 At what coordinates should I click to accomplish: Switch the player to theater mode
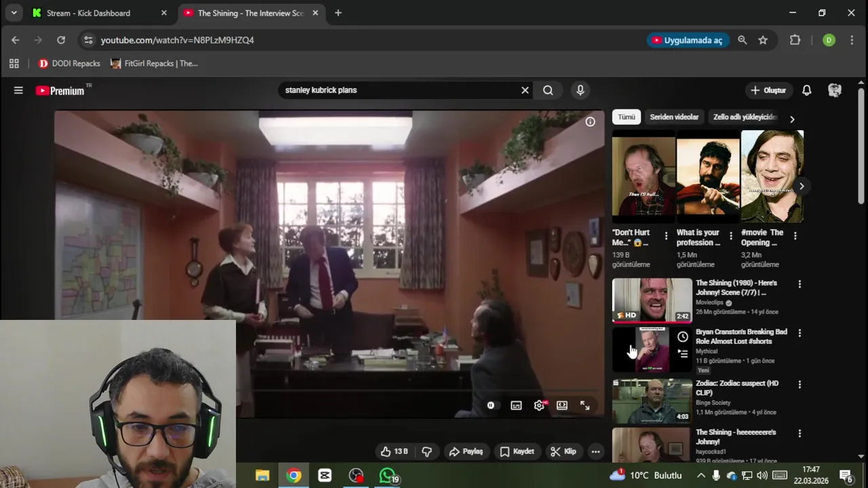[x=562, y=405]
